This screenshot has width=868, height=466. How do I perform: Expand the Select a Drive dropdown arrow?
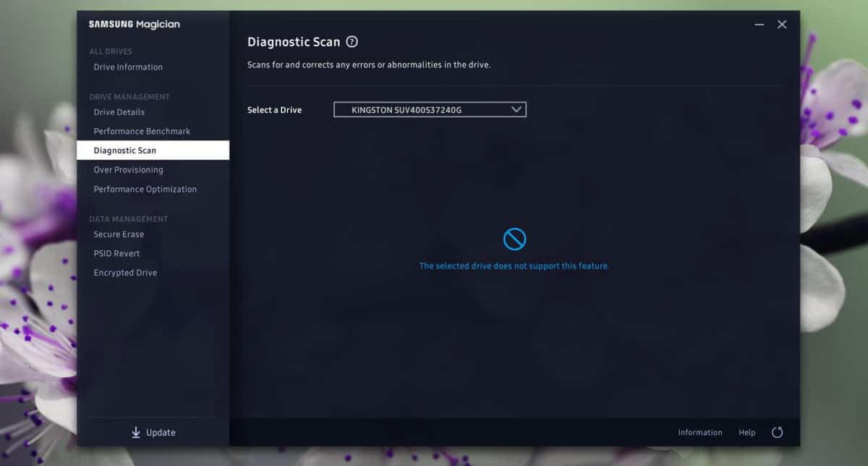(516, 109)
